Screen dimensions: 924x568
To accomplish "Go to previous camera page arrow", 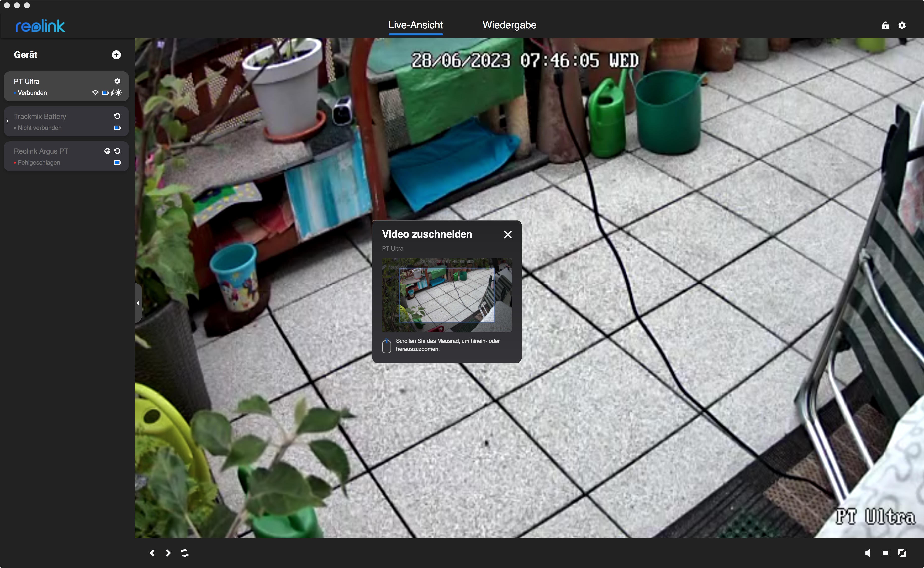I will (152, 553).
